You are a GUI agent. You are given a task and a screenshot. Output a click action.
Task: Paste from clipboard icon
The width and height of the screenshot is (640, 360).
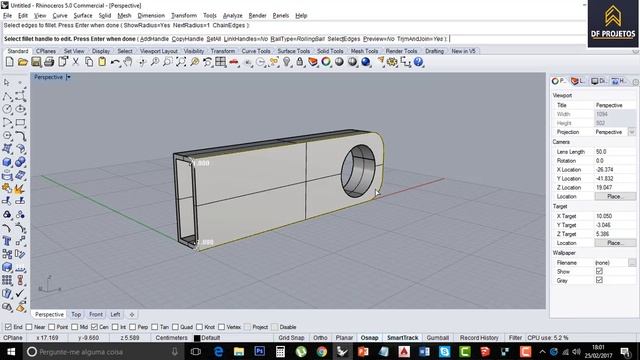point(102,62)
